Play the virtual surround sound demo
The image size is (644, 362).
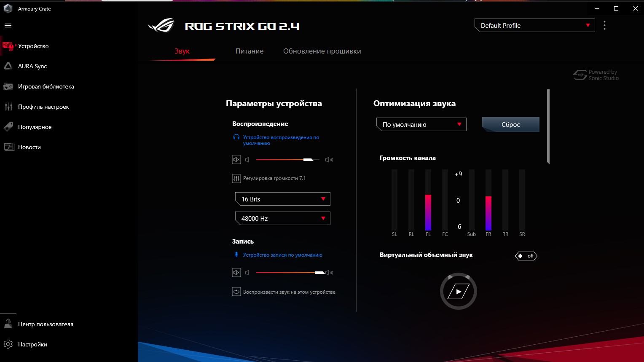(x=459, y=291)
